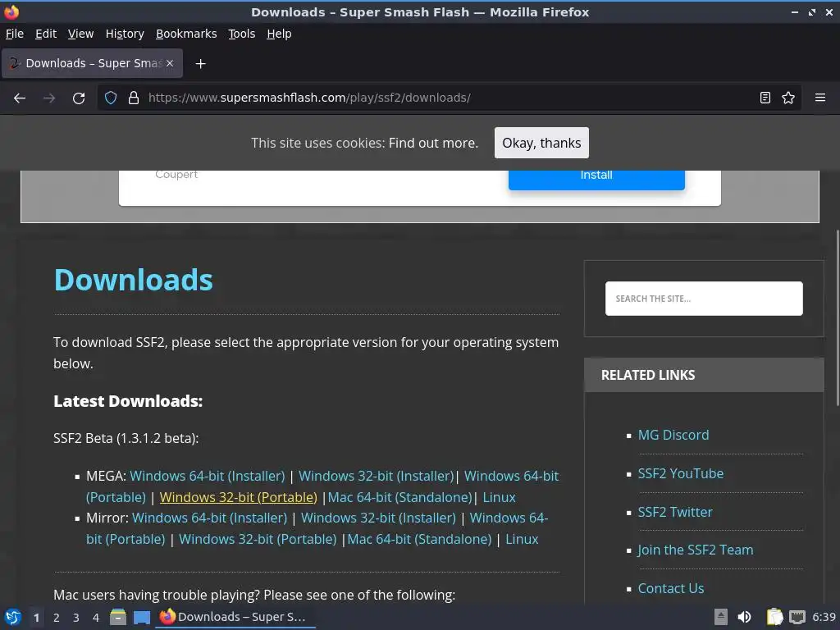The height and width of the screenshot is (630, 840).
Task: Open the volume speaker tray icon
Action: [744, 617]
